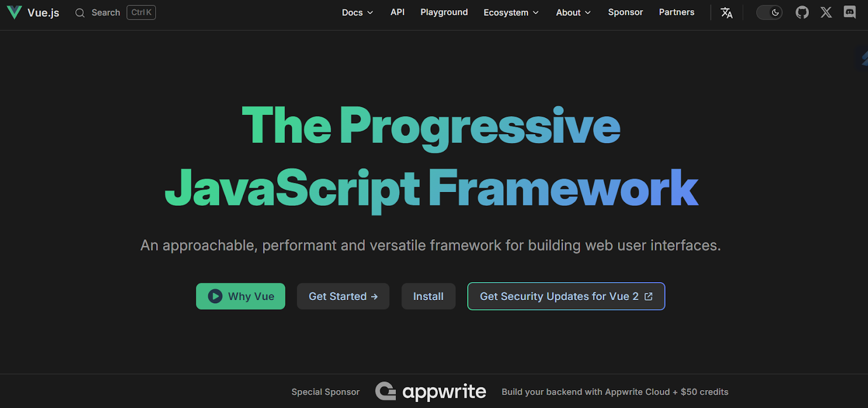Image resolution: width=868 pixels, height=408 pixels.
Task: Expand the Ecosystem dropdown menu
Action: (x=511, y=12)
